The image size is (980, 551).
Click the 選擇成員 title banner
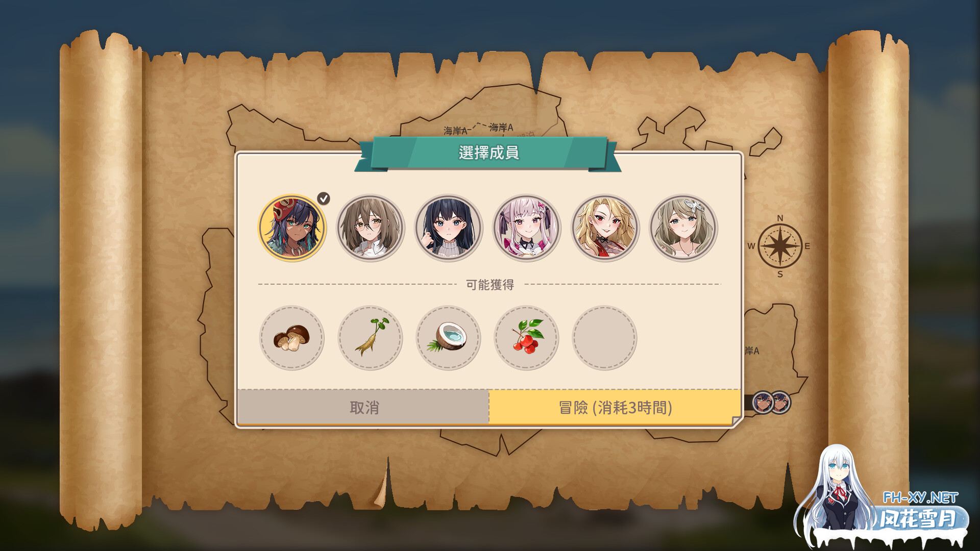[x=489, y=153]
